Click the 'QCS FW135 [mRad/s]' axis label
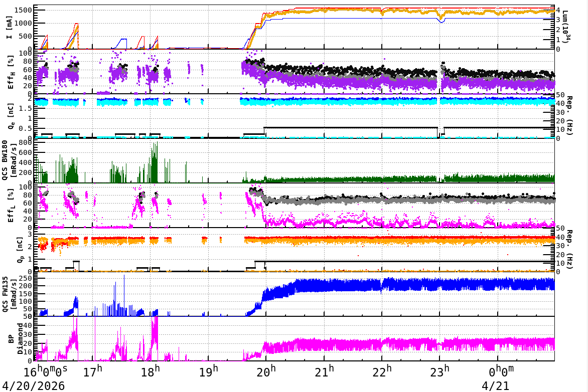 10,294
